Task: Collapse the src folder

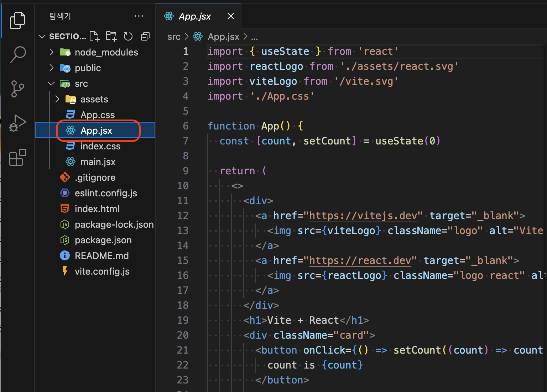Action: click(52, 84)
